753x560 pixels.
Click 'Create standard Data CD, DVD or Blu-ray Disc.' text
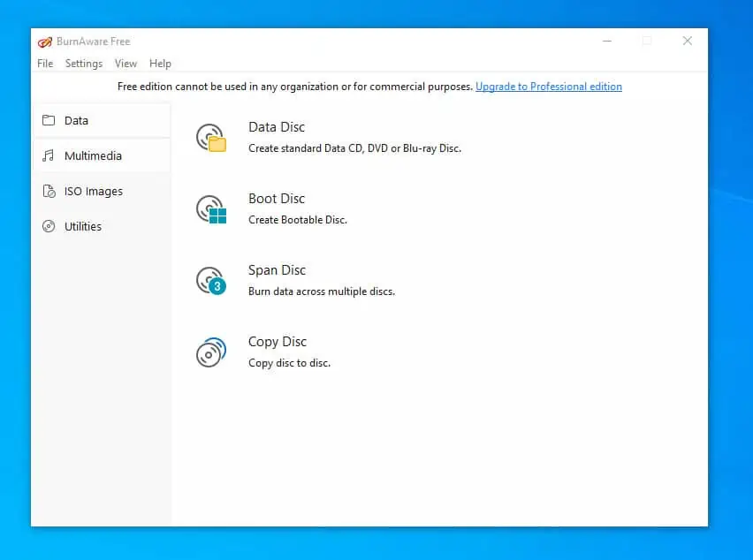pyautogui.click(x=355, y=148)
